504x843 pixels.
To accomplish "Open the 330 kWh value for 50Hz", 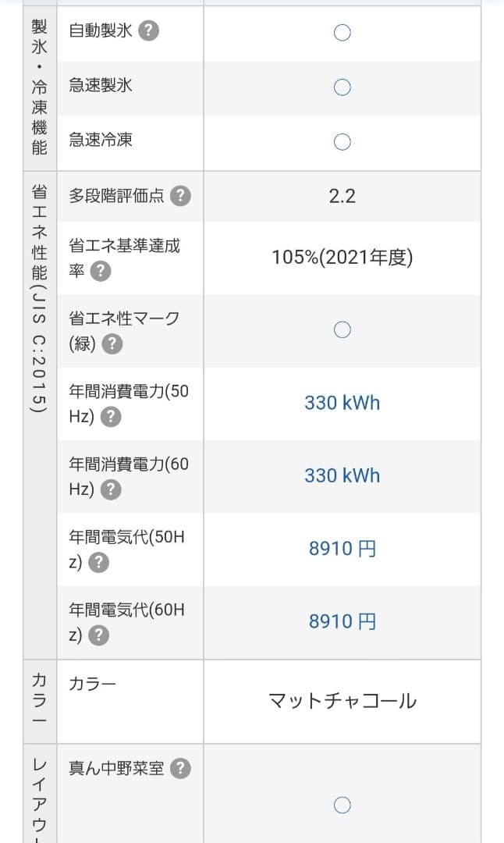I will pyautogui.click(x=342, y=403).
